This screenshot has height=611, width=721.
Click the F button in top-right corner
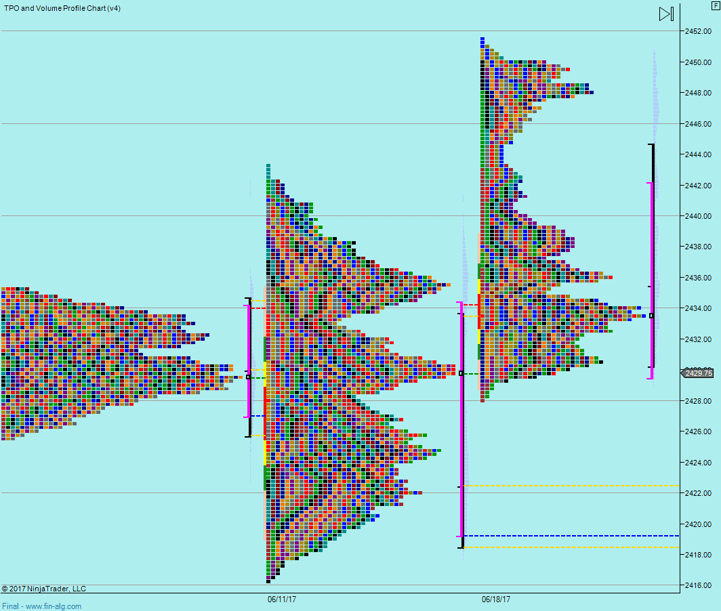pyautogui.click(x=714, y=6)
